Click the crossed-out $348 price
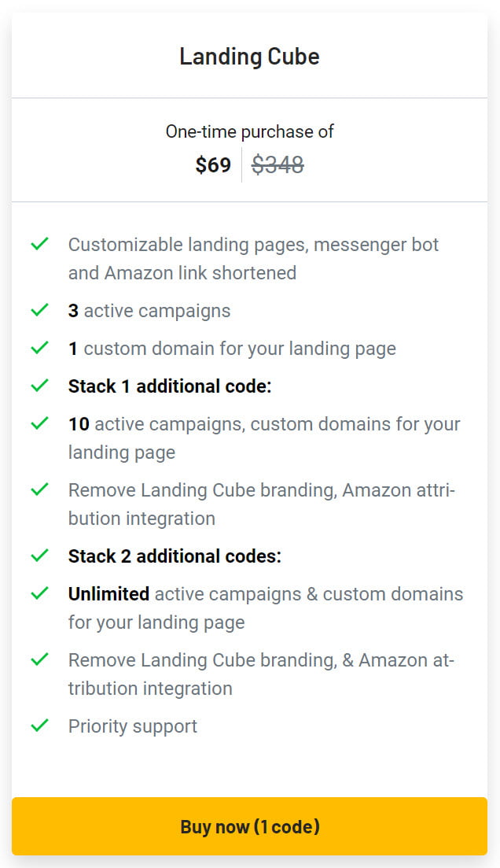 pos(278,164)
